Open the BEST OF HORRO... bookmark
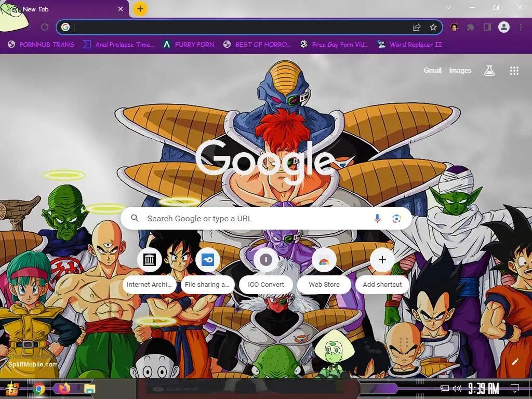The width and height of the screenshot is (532, 399). click(x=258, y=45)
